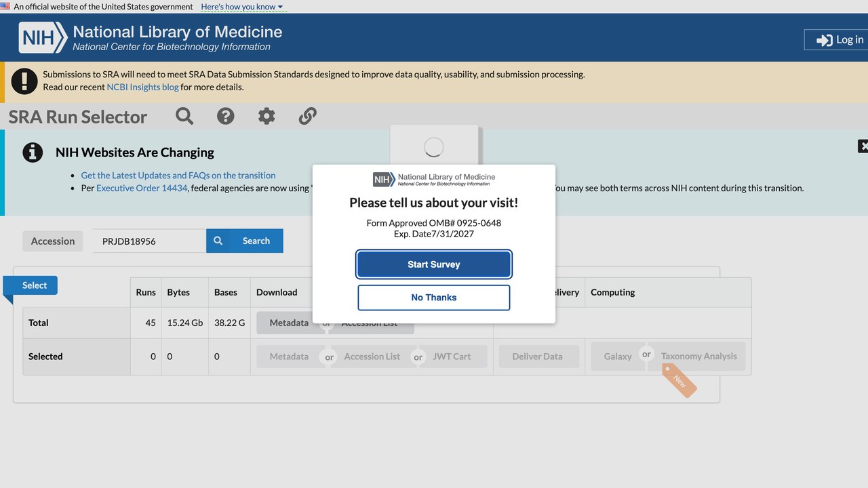Launch the Galaxy computing button
This screenshot has width=868, height=488.
point(618,357)
